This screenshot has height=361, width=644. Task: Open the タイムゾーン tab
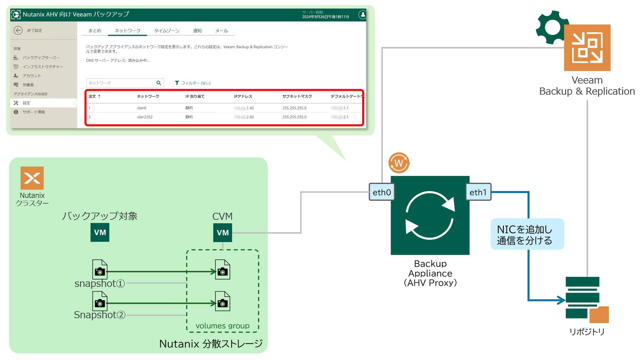167,31
